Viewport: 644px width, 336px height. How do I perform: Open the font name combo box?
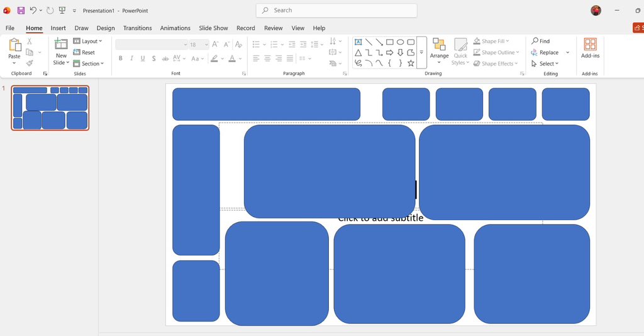click(x=152, y=45)
